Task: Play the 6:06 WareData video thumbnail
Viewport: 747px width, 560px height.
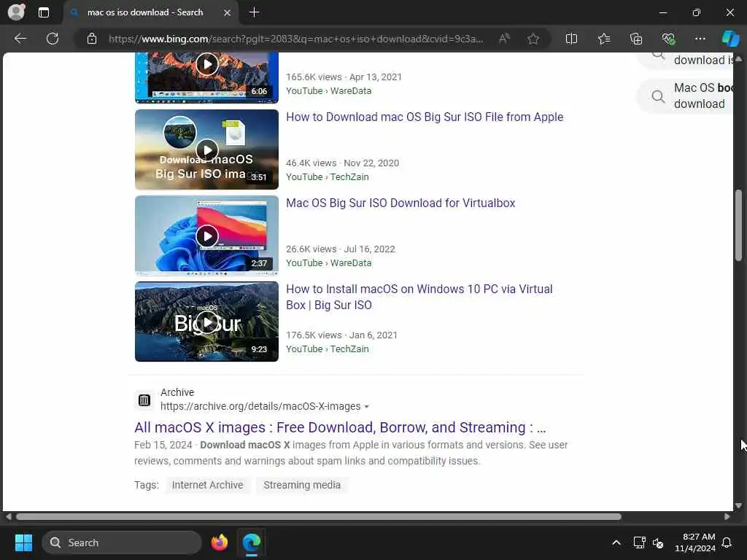Action: (206, 77)
